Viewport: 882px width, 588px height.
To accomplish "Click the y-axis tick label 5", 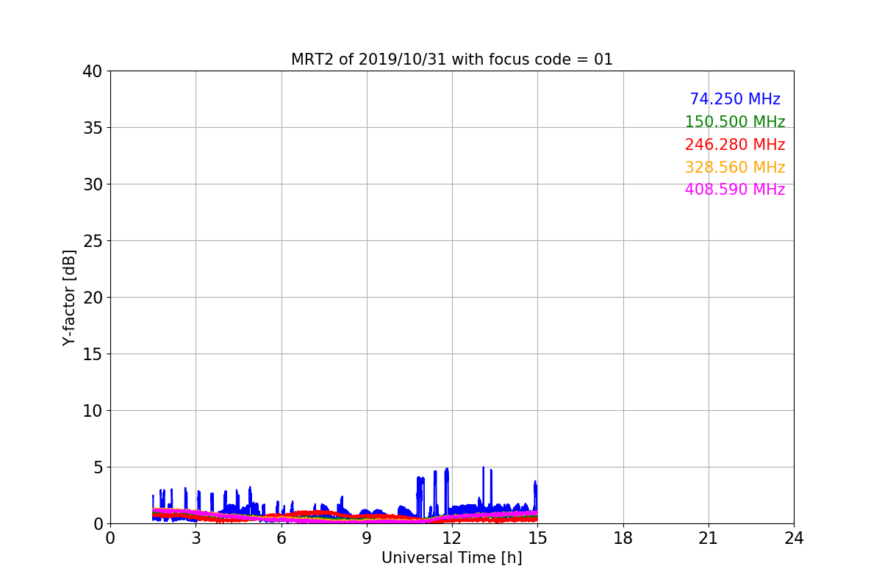I will click(x=97, y=467).
